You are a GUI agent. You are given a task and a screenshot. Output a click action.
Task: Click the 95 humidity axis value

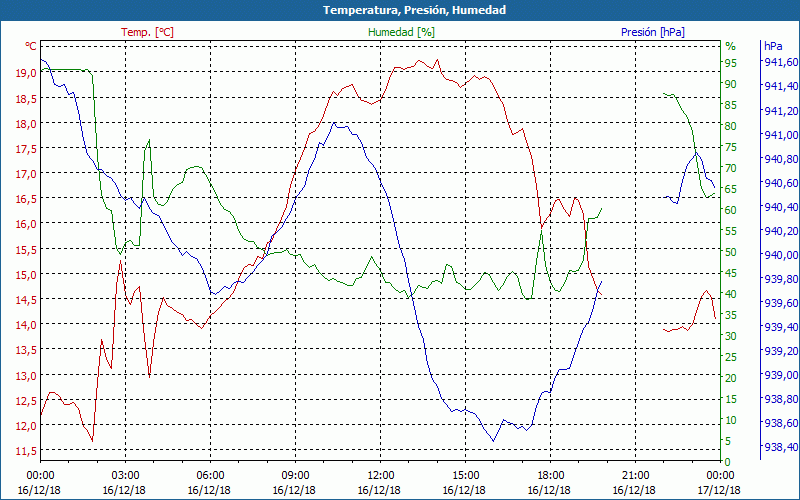[731, 63]
